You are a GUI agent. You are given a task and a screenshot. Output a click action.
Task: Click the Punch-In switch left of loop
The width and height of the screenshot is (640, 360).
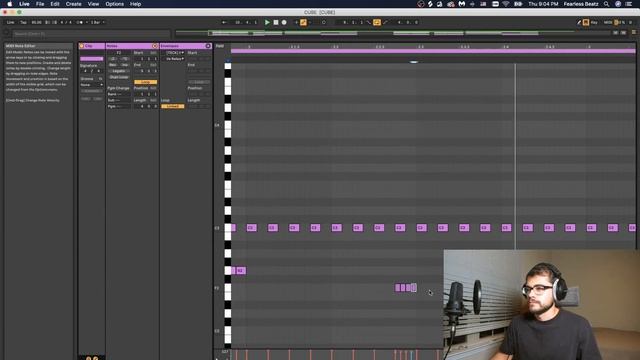coord(369,22)
